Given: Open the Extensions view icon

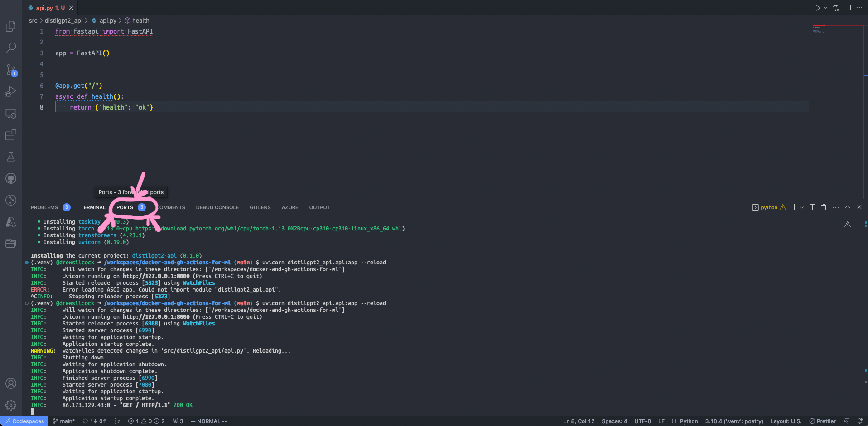Looking at the screenshot, I should (x=11, y=135).
